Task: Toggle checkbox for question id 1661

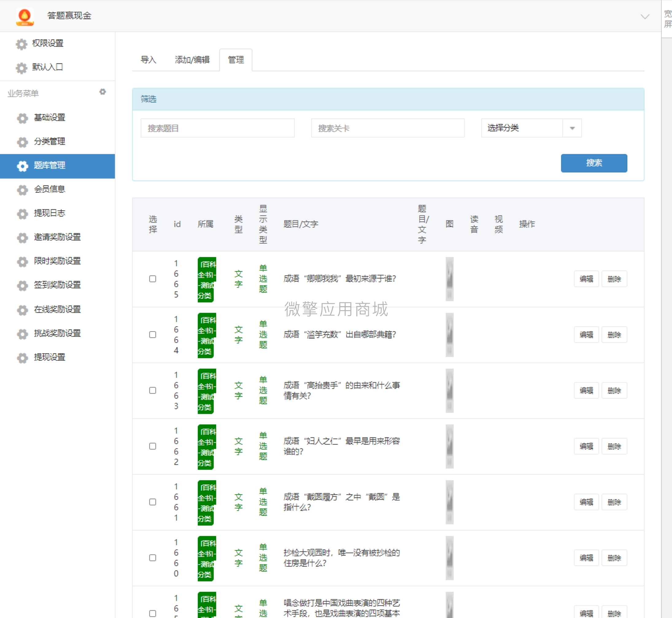Action: click(153, 502)
